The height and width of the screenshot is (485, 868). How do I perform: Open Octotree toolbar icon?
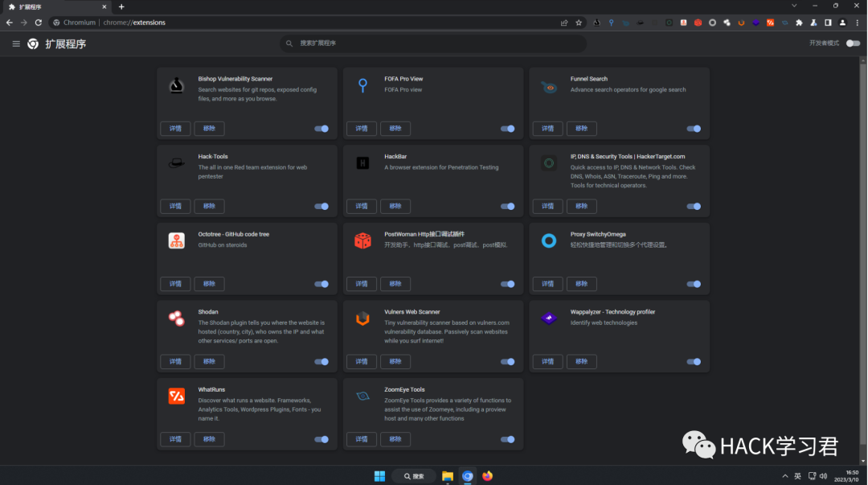point(684,23)
